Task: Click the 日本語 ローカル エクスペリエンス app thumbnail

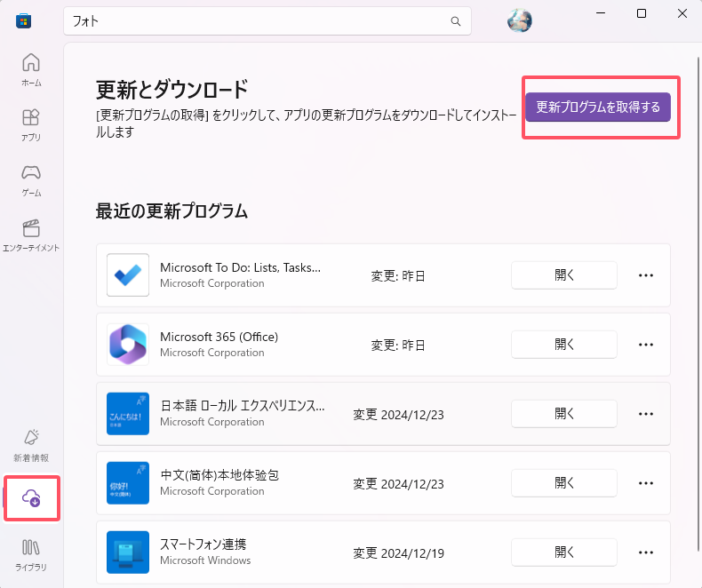Action: tap(127, 414)
